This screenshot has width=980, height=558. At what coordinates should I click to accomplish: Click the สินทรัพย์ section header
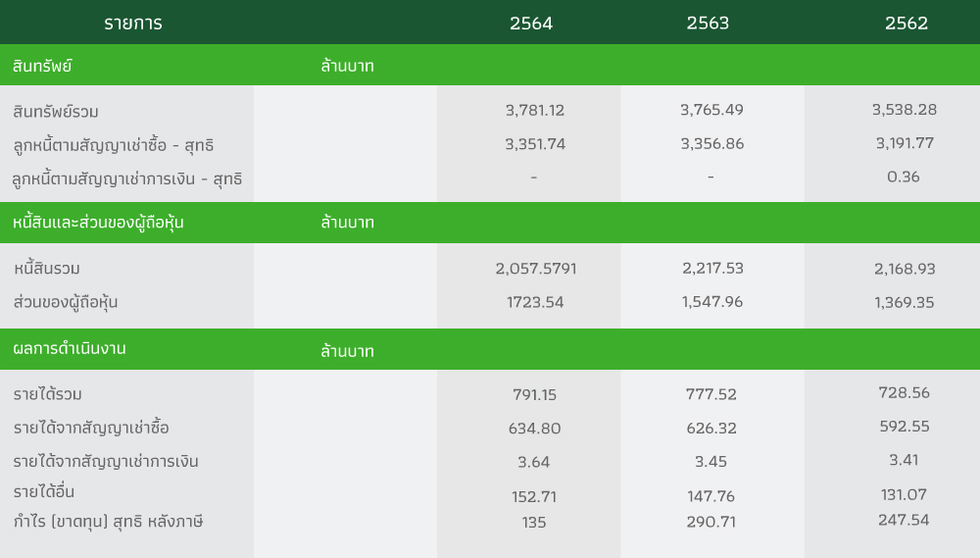[x=42, y=66]
